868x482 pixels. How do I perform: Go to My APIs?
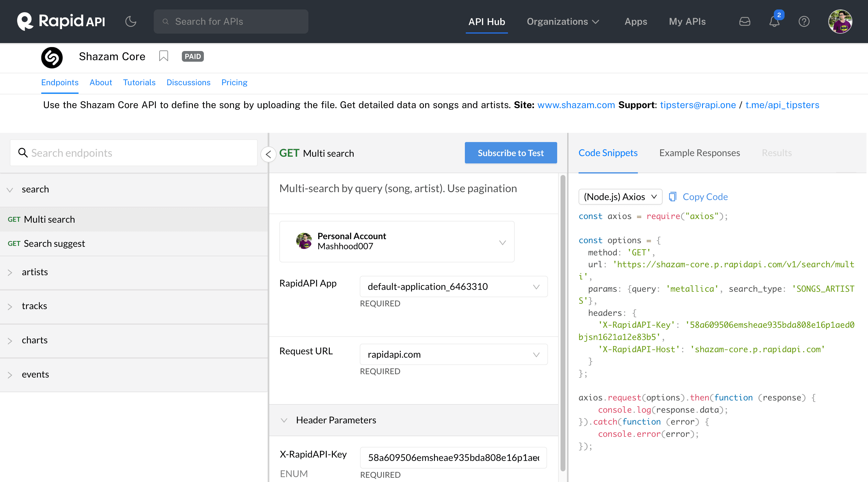[x=687, y=22]
